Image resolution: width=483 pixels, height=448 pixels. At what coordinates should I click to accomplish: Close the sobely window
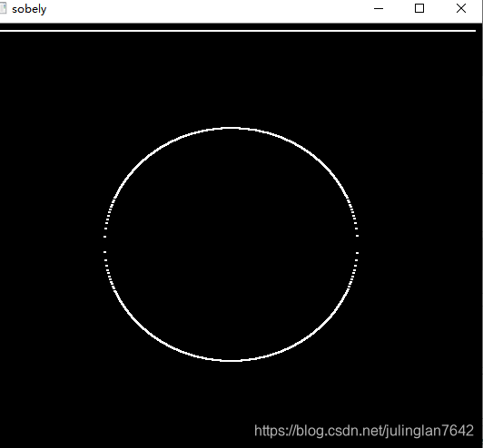tap(461, 8)
